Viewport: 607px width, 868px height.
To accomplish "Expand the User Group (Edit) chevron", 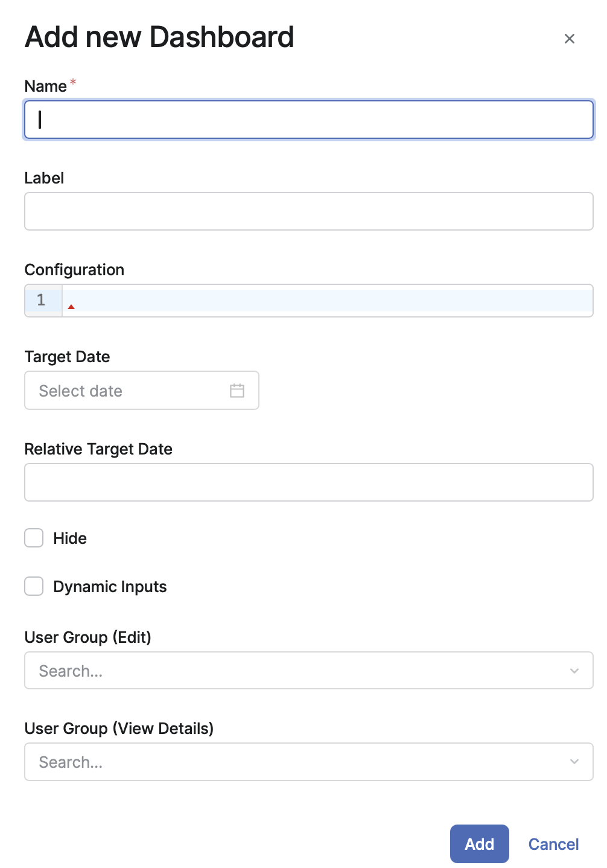I will [574, 671].
